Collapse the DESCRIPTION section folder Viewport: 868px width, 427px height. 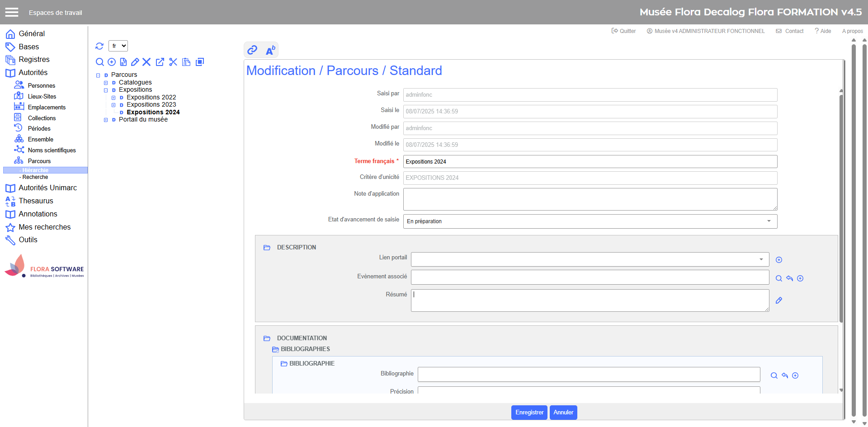coord(267,248)
